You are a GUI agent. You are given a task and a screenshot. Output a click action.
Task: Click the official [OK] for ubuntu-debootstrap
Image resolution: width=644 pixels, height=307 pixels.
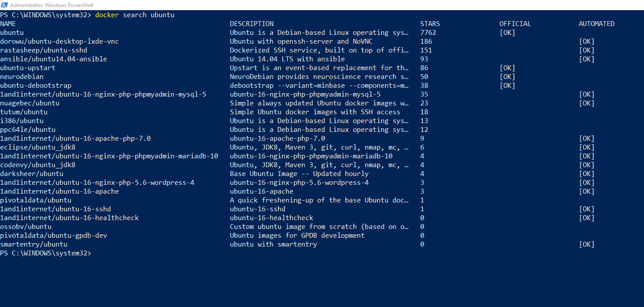coord(507,86)
